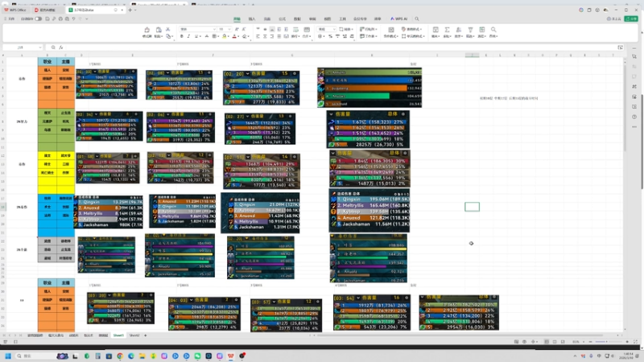Viewport: 644px width, 362px height.
Task: Click the Cut scissors icon
Action: coord(168,30)
